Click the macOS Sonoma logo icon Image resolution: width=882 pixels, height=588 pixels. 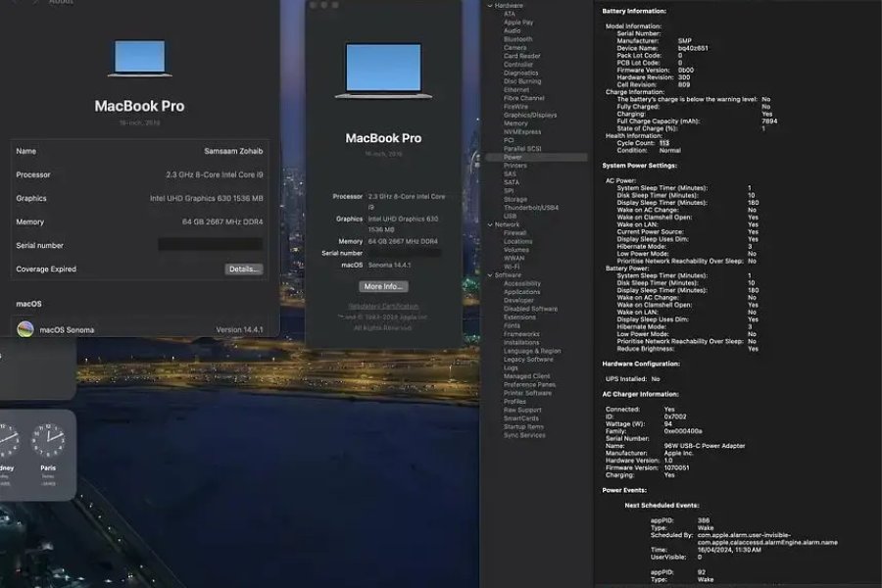(25, 329)
